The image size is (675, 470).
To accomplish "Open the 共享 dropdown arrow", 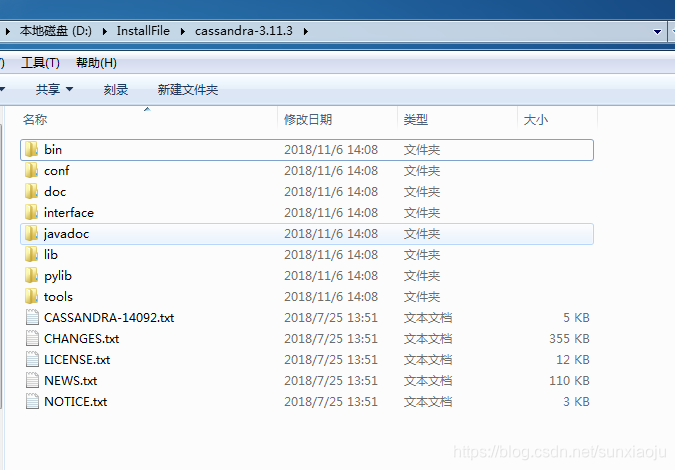I will (69, 90).
